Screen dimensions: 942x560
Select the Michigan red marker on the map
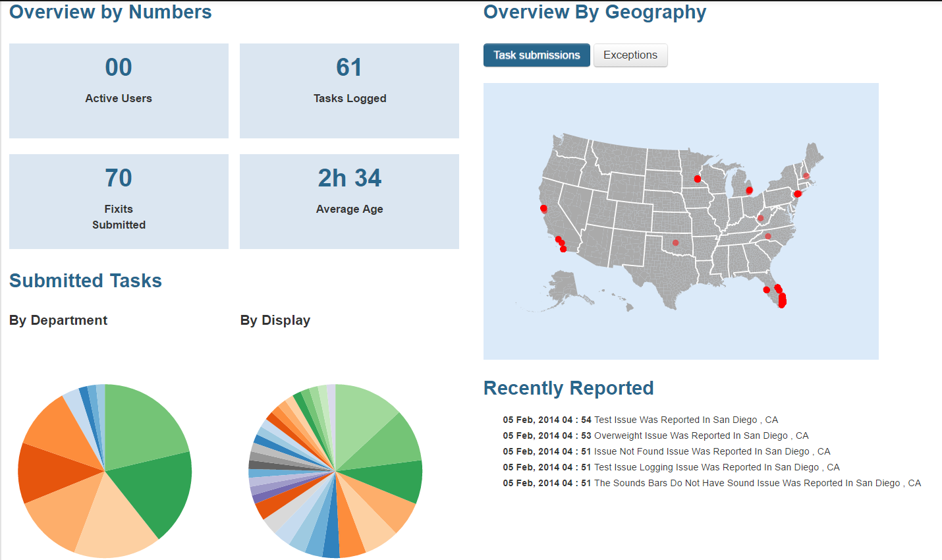point(749,190)
